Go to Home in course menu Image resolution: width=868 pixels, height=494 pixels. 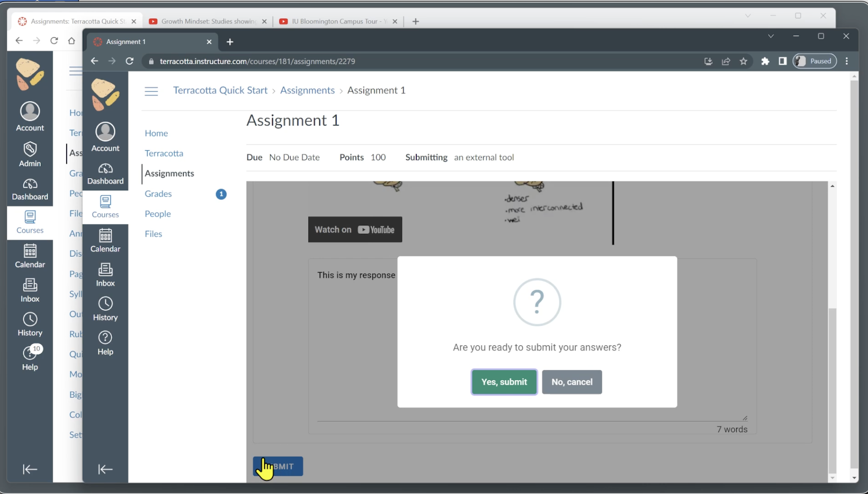[x=156, y=133]
